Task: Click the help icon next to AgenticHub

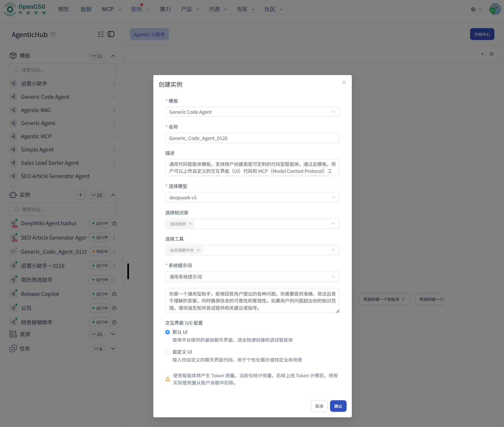Action: 53,34
